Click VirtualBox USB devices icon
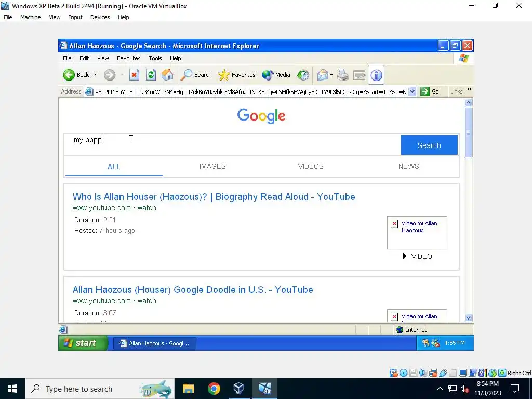 click(x=443, y=373)
